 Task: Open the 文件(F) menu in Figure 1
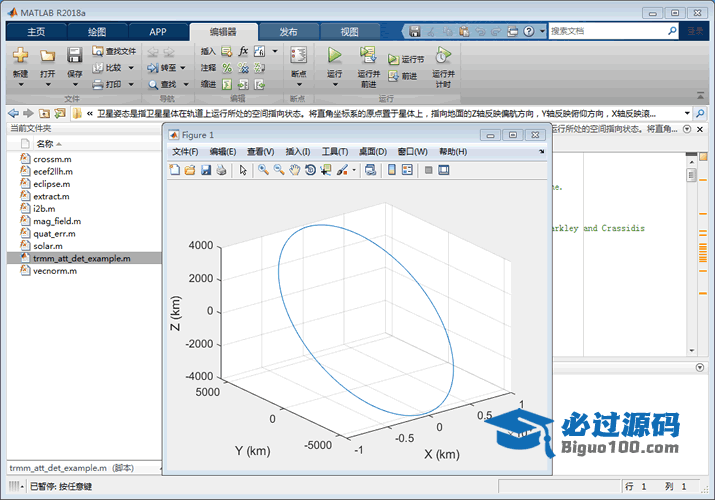[x=185, y=151]
